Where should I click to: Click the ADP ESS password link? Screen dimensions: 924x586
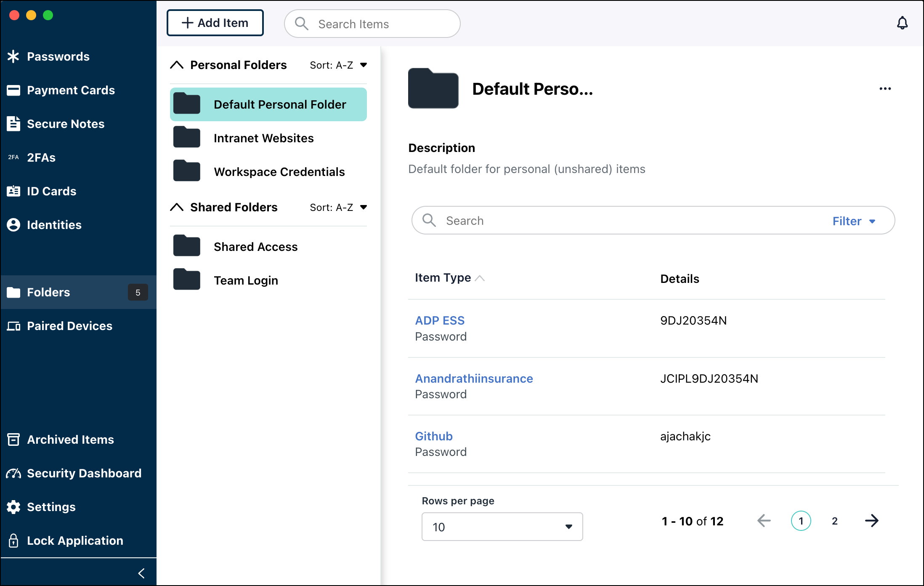click(441, 320)
